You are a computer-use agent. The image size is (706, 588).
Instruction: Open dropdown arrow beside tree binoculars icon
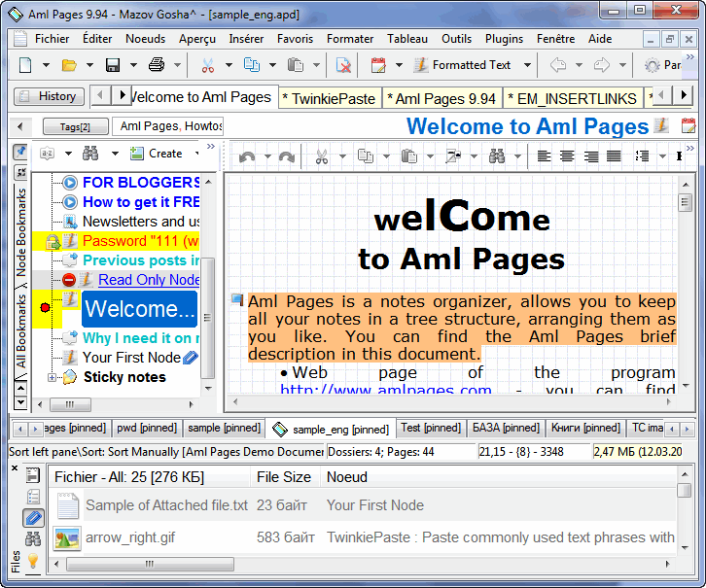point(115,154)
